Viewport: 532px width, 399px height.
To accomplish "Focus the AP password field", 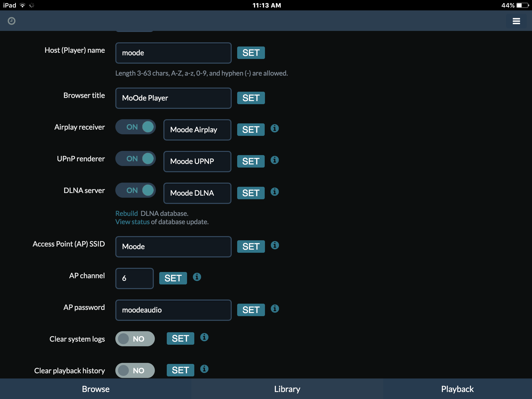I will pos(174,310).
